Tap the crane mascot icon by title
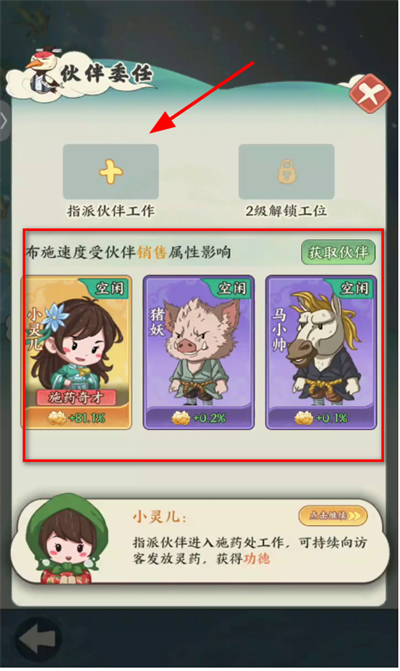This screenshot has width=400, height=671. pyautogui.click(x=43, y=71)
